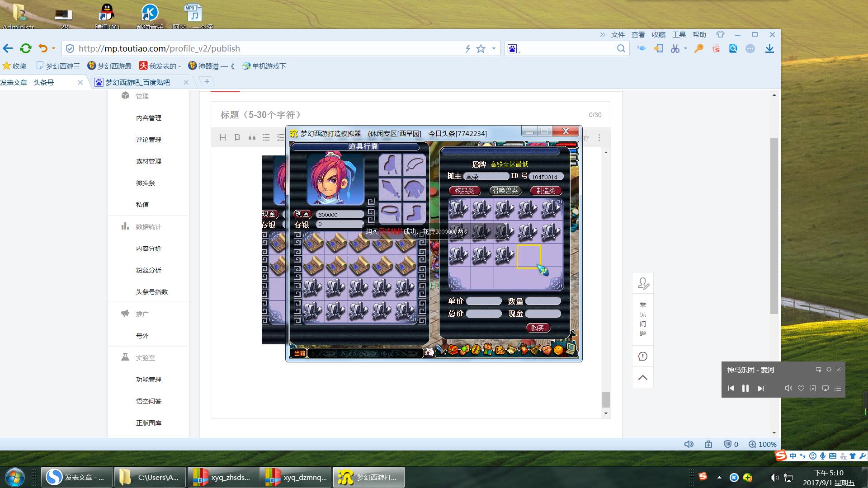Switch to 召唤兽类 shop category
This screenshot has width=868, height=488.
pyautogui.click(x=505, y=191)
